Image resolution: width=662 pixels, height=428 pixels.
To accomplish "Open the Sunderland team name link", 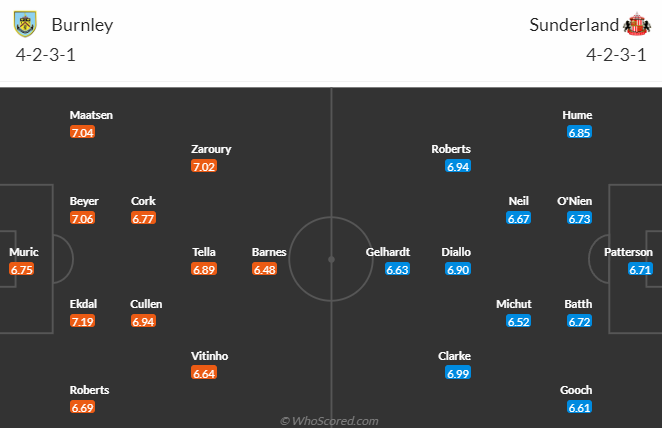I will tap(574, 25).
